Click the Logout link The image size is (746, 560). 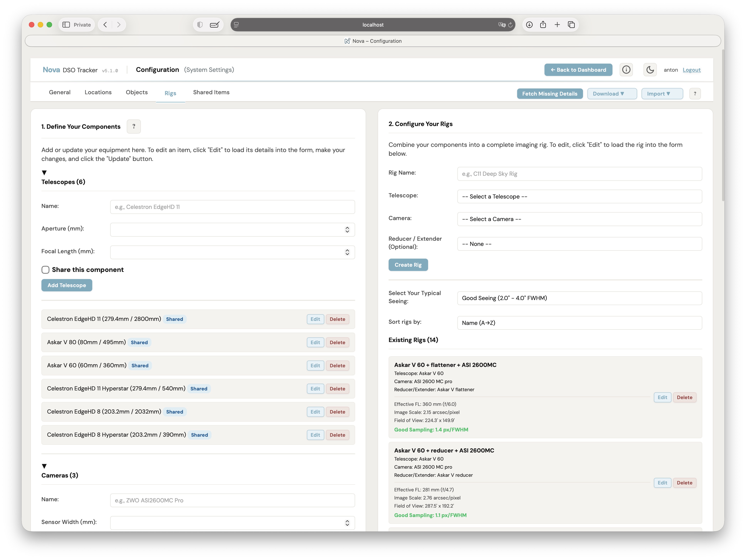[691, 70]
